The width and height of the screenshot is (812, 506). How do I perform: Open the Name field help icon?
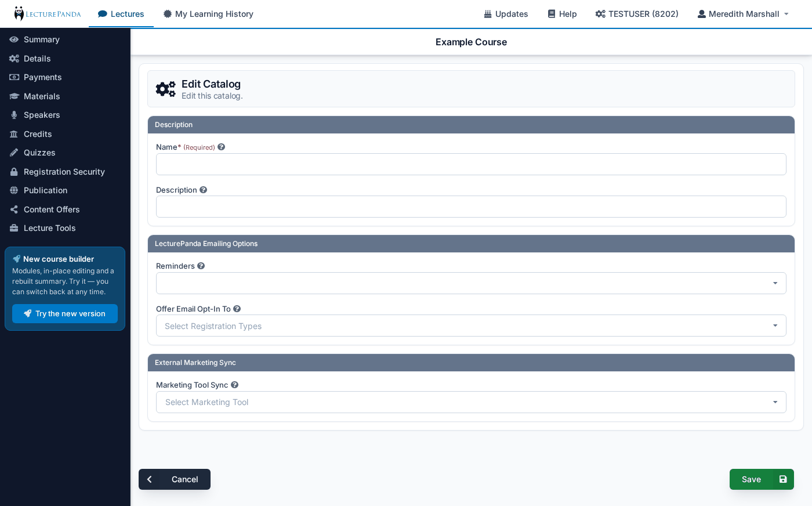point(221,147)
